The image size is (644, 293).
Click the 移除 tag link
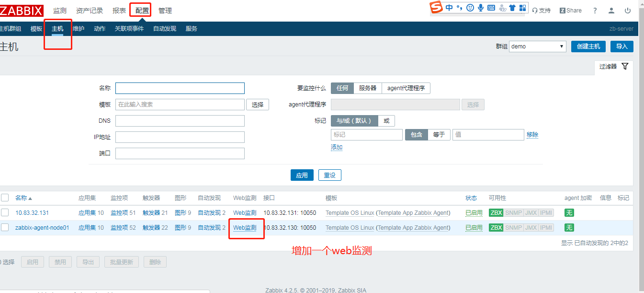pyautogui.click(x=532, y=135)
